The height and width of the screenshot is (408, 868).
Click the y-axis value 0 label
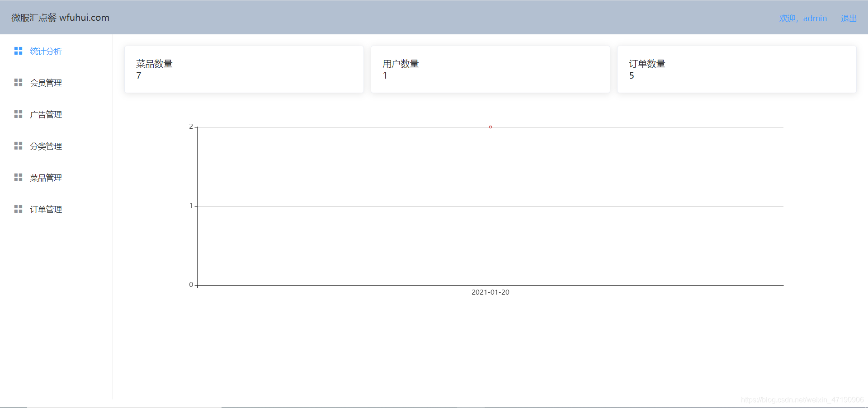tap(191, 285)
